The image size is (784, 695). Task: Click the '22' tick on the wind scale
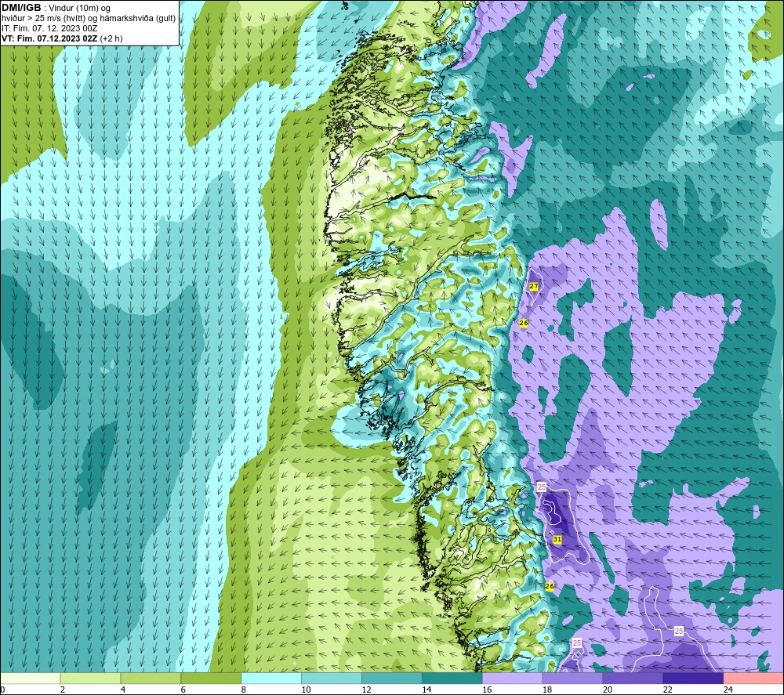point(668,690)
